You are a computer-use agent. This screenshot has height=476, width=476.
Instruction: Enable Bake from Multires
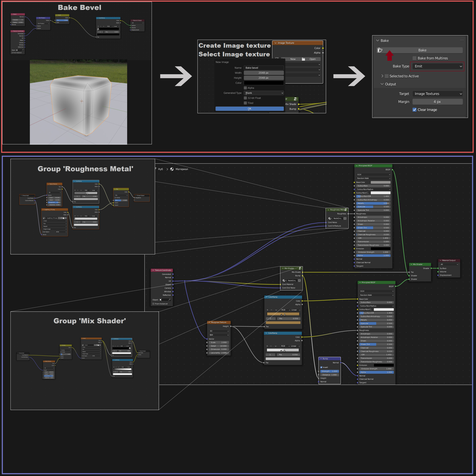click(x=414, y=58)
